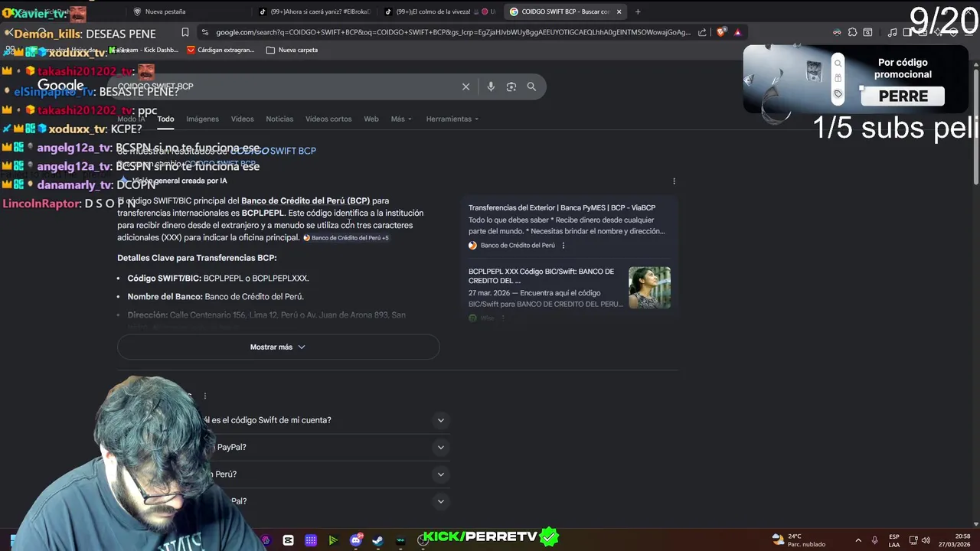
Task: Open the volume speaker tray icon
Action: pos(926,540)
